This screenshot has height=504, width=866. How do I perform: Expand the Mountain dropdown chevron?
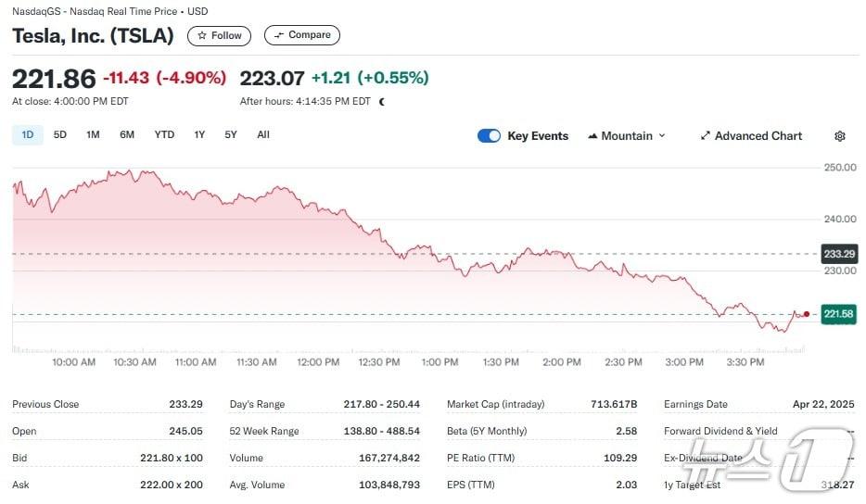click(x=662, y=136)
